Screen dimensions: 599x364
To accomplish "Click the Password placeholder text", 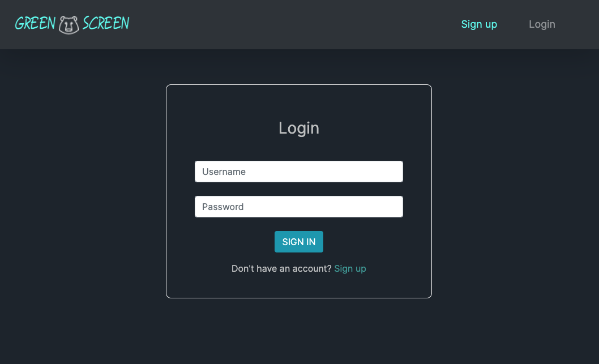I will click(x=223, y=207).
